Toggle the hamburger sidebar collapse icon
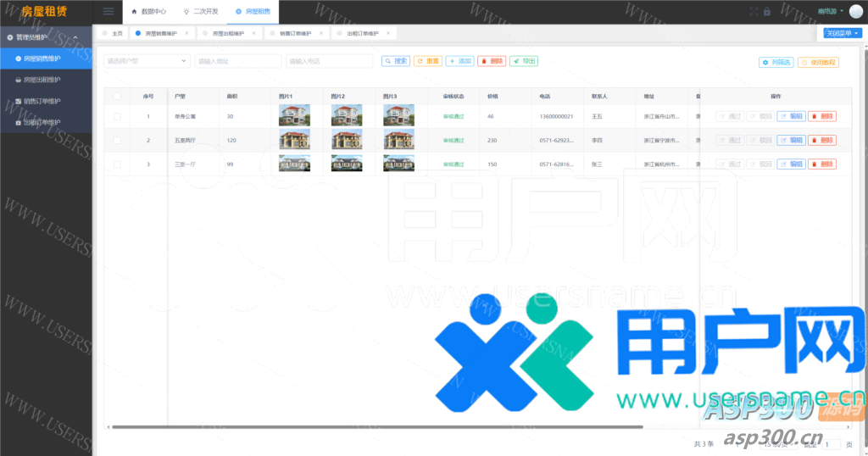The height and width of the screenshot is (456, 868). pos(108,12)
